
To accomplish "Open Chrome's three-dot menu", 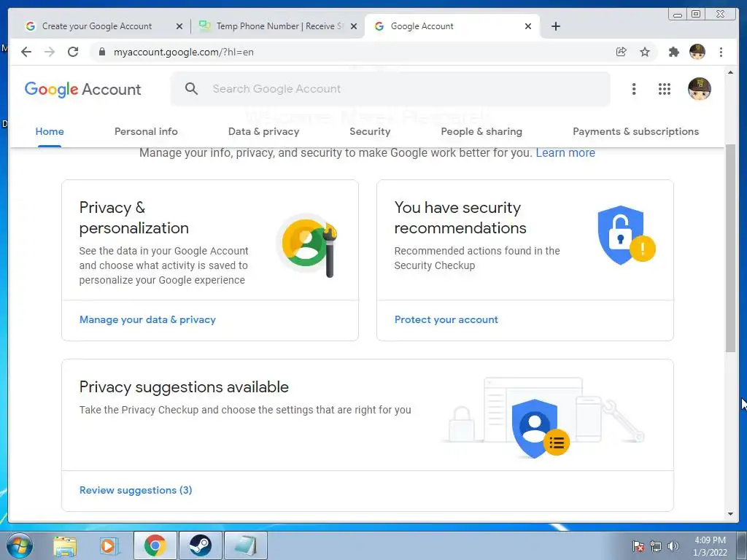I will tap(721, 52).
